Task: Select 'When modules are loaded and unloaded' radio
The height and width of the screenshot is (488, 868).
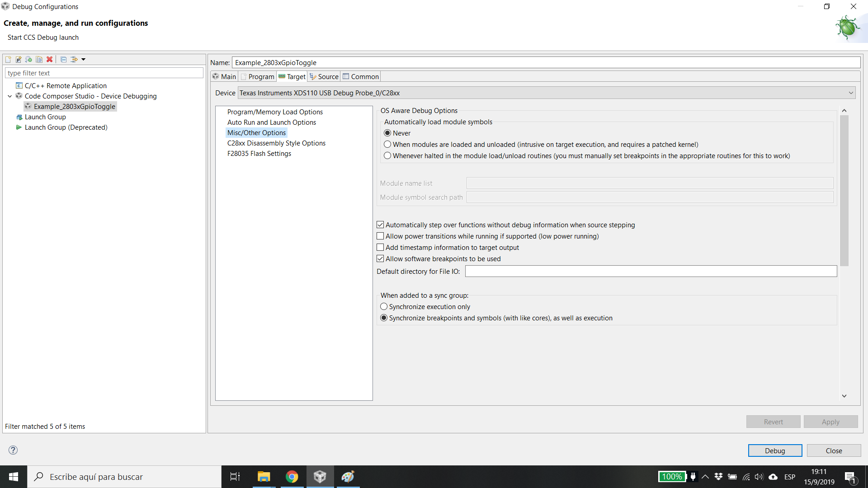Action: tap(387, 144)
